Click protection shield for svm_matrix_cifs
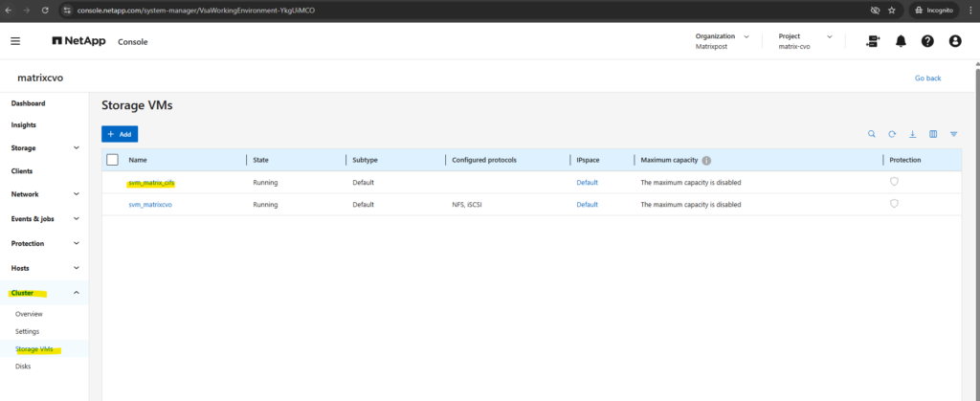Image resolution: width=980 pixels, height=401 pixels. (x=894, y=182)
